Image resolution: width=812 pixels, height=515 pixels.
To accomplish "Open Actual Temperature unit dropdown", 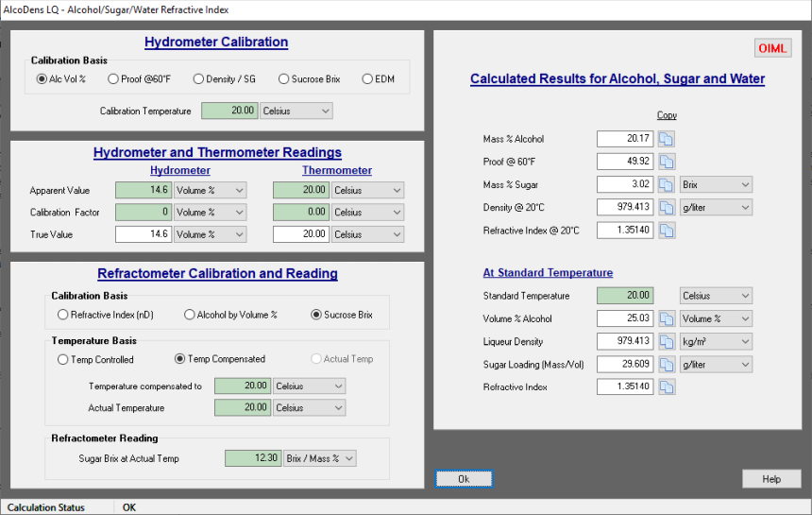I will pos(309,408).
